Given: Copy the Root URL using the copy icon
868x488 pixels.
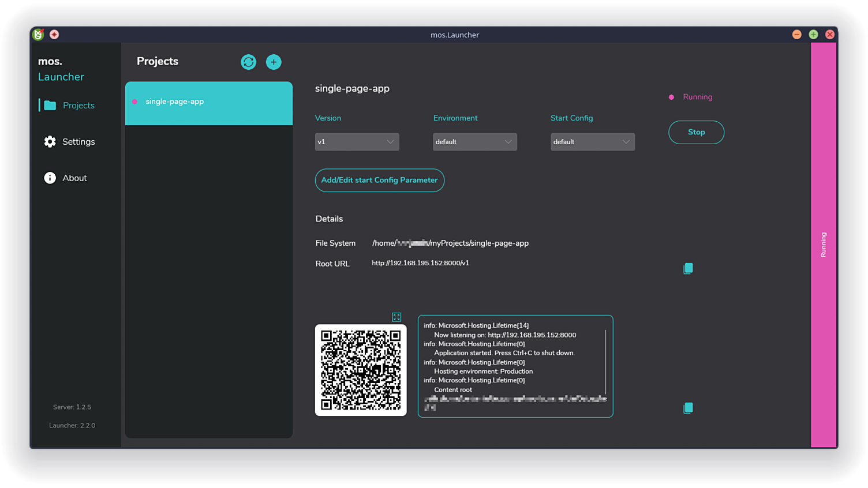Looking at the screenshot, I should (x=688, y=268).
